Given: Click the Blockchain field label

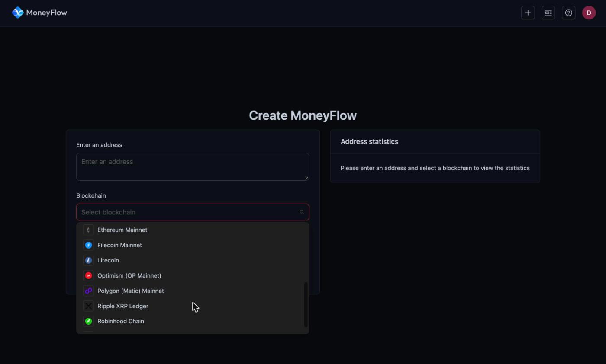Looking at the screenshot, I should click(x=91, y=195).
